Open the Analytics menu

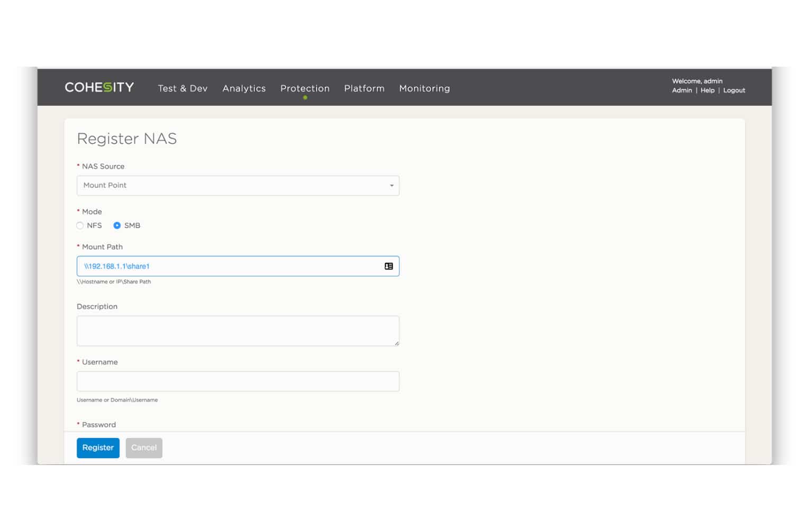click(x=244, y=88)
